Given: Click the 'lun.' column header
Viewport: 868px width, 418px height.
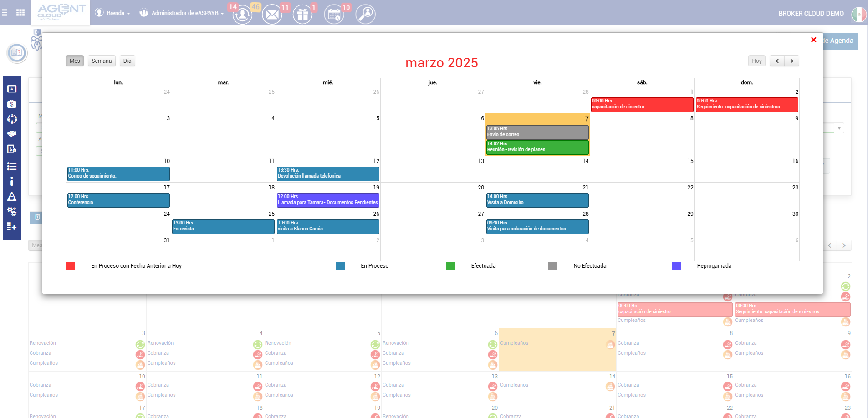Looking at the screenshot, I should [118, 82].
